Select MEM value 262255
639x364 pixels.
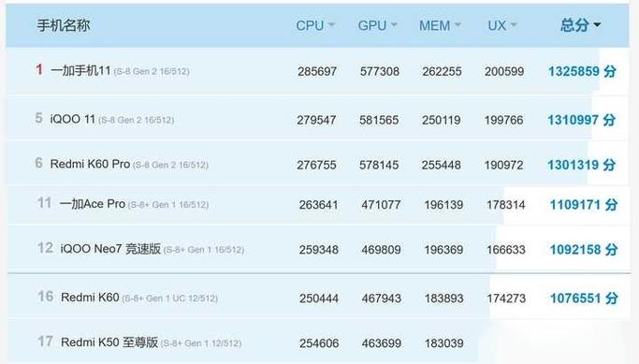click(442, 72)
